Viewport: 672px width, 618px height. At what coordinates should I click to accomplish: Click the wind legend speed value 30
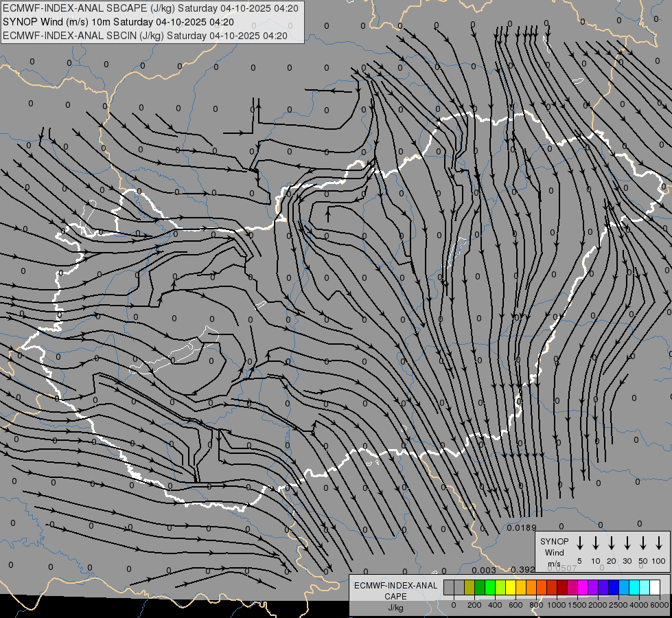[627, 561]
